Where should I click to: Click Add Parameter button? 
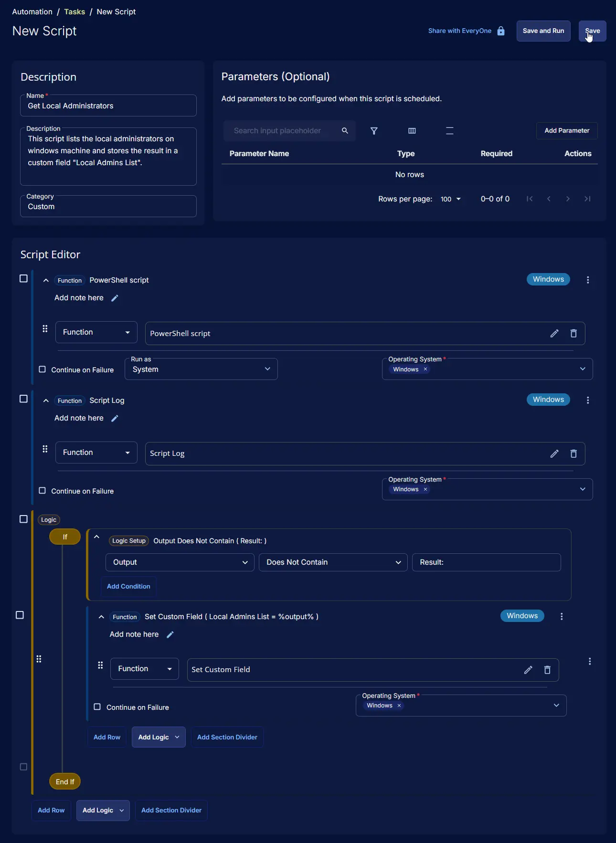click(x=566, y=131)
